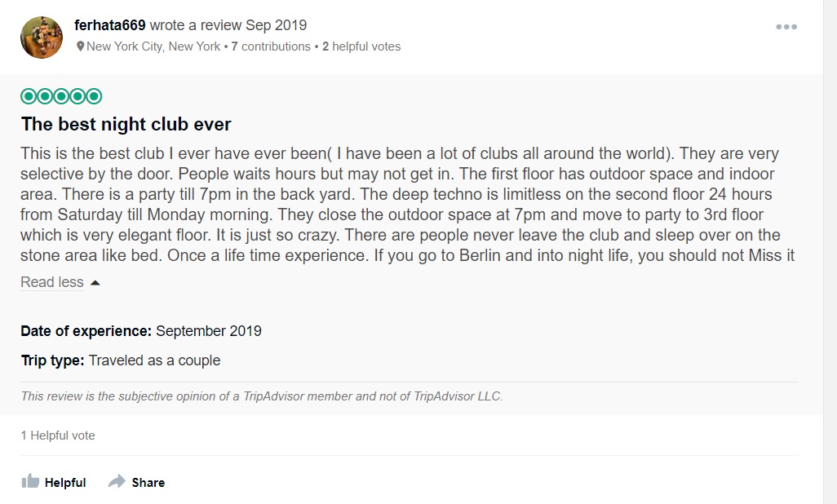Click the Share arrow icon
The height and width of the screenshot is (504, 837).
point(117,481)
